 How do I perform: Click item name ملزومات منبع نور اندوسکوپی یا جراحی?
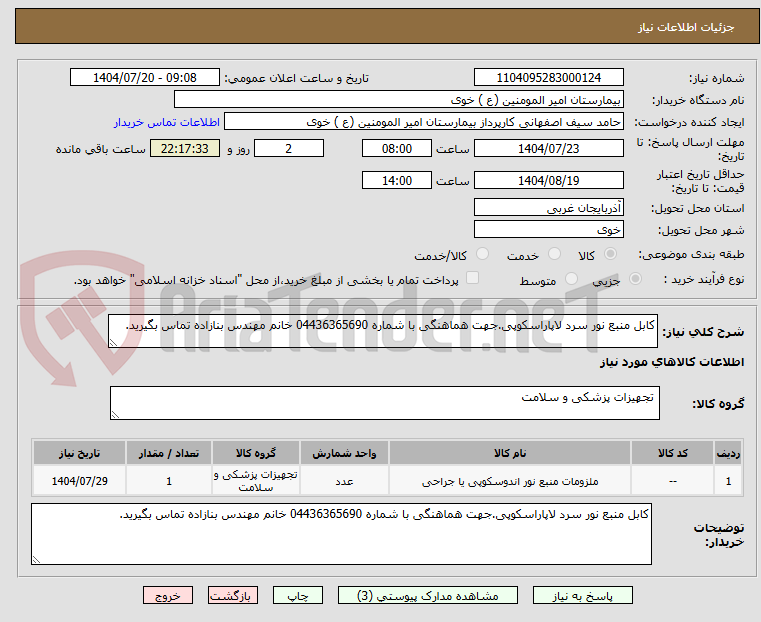pos(510,482)
